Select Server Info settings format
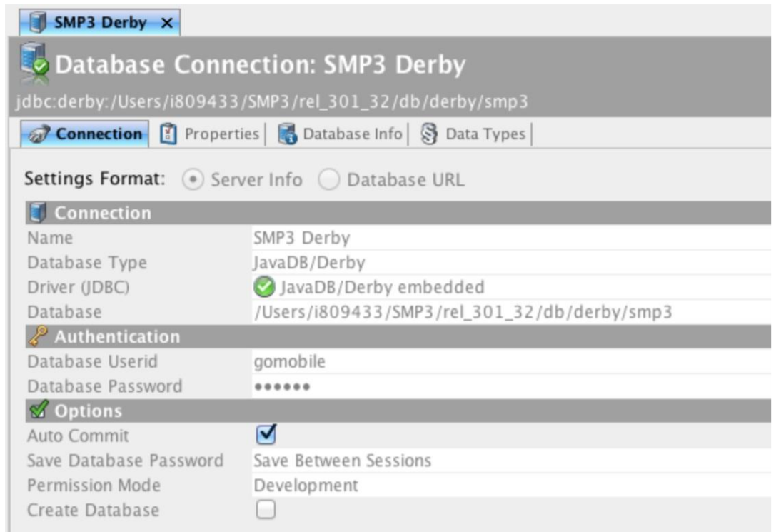Image resolution: width=776 pixels, height=532 pixels. [193, 179]
